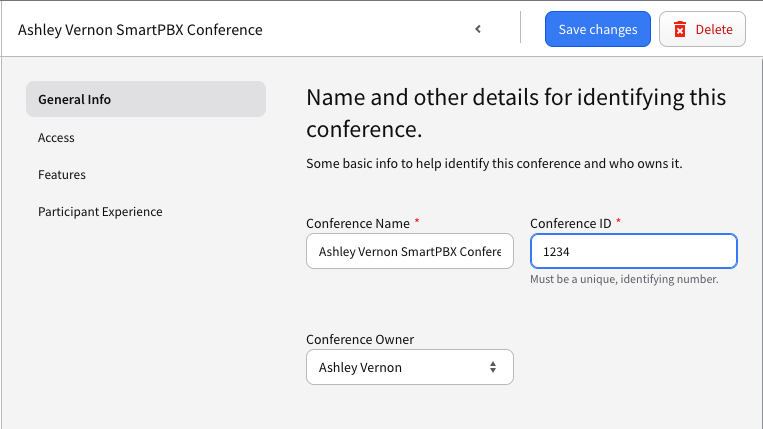Click the red trash can icon

[x=680, y=29]
